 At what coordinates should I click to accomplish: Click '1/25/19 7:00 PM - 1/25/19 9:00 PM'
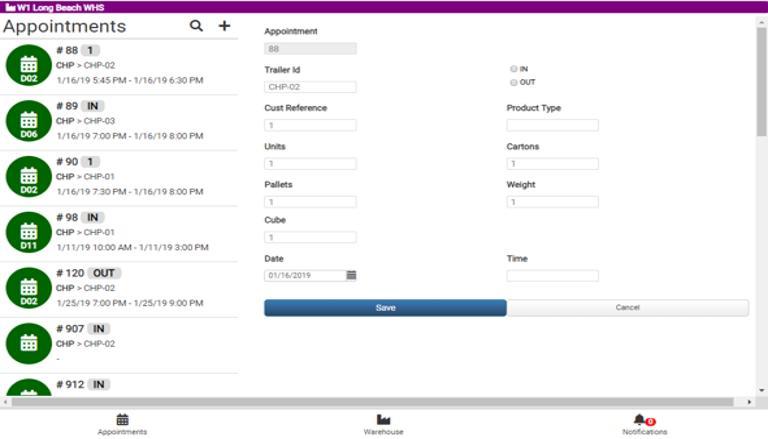[130, 303]
